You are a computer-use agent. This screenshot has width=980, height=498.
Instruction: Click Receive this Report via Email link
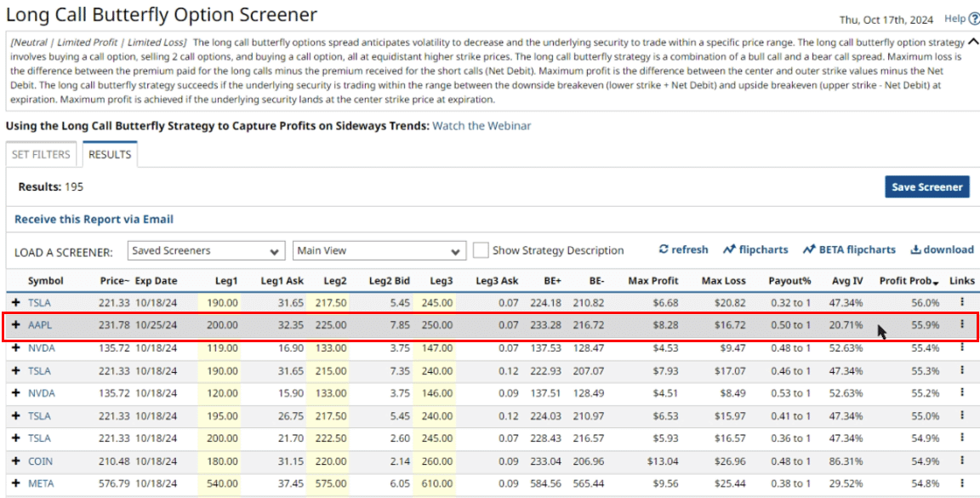point(94,219)
